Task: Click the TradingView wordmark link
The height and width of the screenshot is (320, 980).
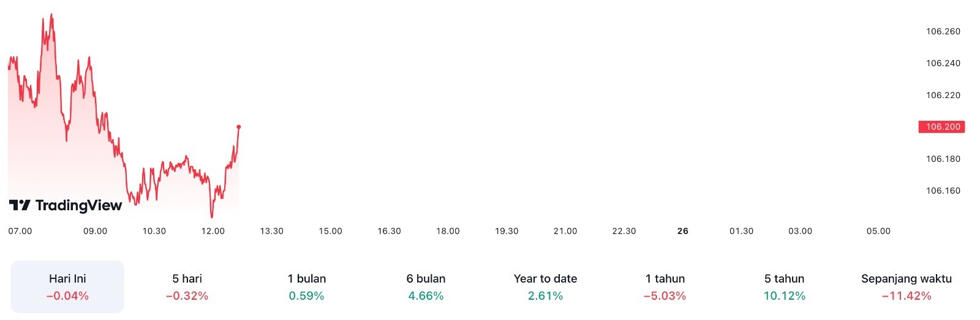Action: (x=78, y=205)
